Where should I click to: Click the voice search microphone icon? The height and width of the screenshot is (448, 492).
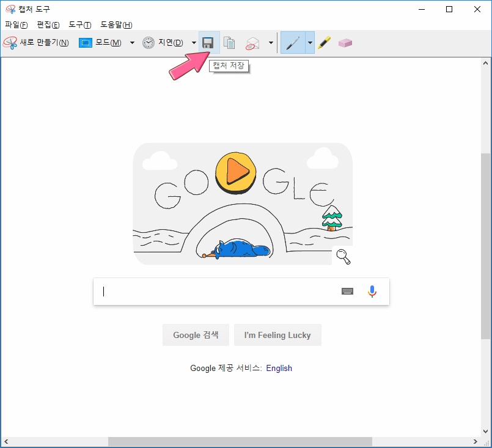[x=372, y=292]
